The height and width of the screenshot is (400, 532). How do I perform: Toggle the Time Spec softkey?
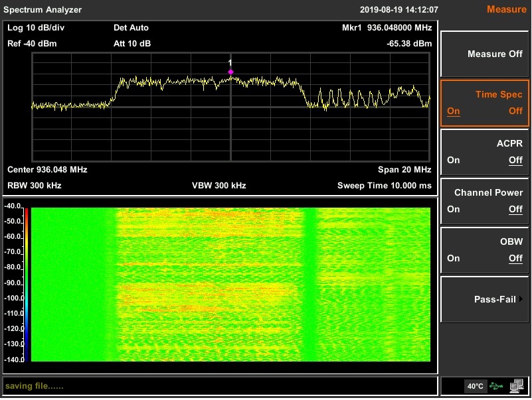click(485, 103)
